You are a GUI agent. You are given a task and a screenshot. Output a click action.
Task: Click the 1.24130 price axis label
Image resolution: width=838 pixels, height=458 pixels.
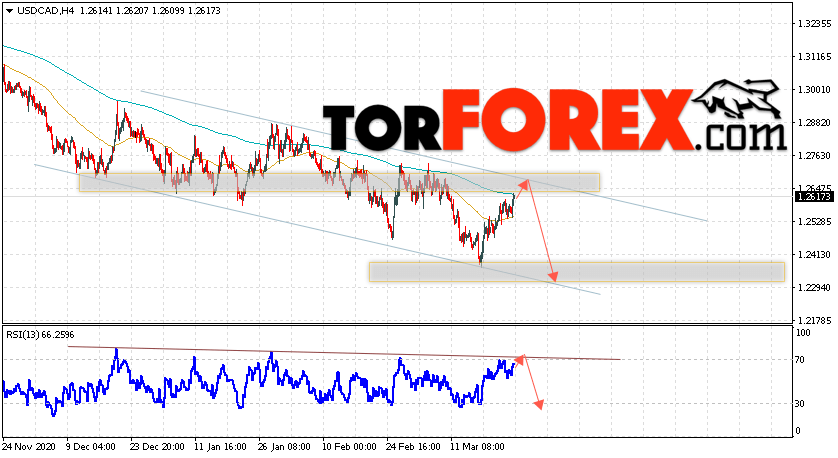(x=814, y=255)
